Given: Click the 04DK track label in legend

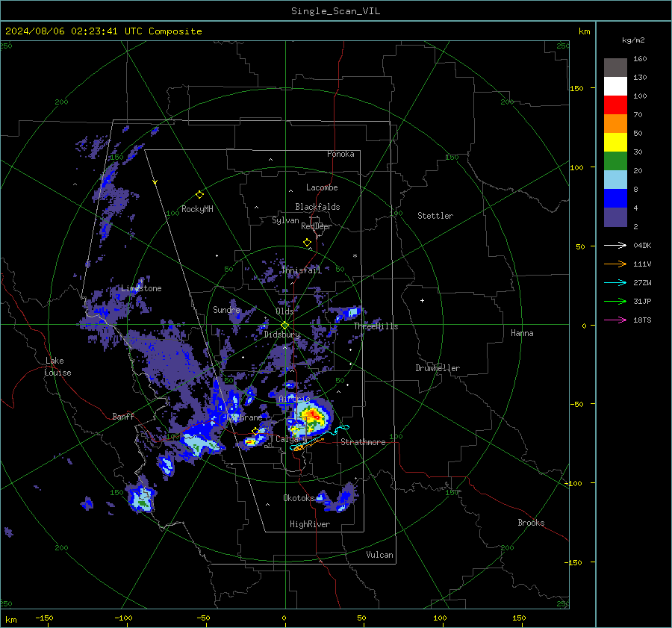Looking at the screenshot, I should (642, 245).
